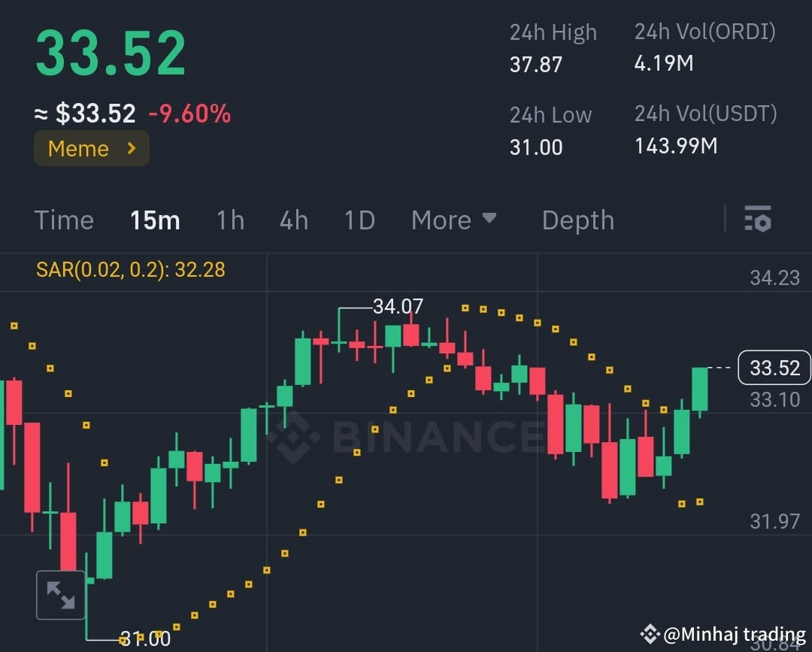This screenshot has height=652, width=812.
Task: Switch to the 1h timeframe tab
Action: tap(230, 220)
